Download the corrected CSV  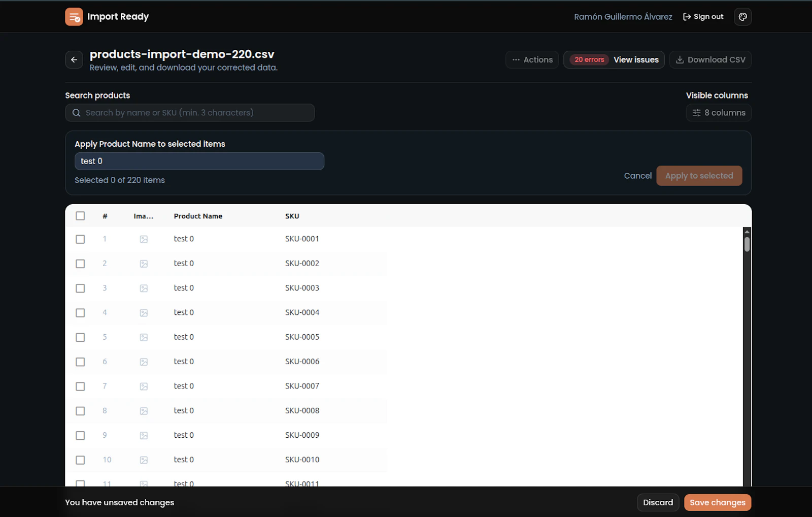[710, 59]
